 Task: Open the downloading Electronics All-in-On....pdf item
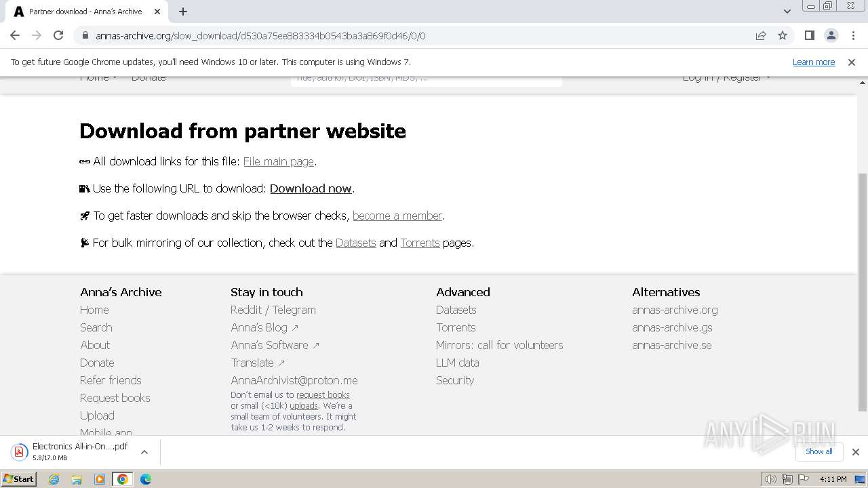tap(71, 451)
